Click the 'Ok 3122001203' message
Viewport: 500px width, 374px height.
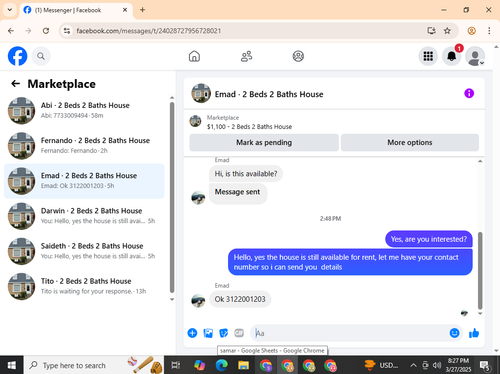[240, 299]
